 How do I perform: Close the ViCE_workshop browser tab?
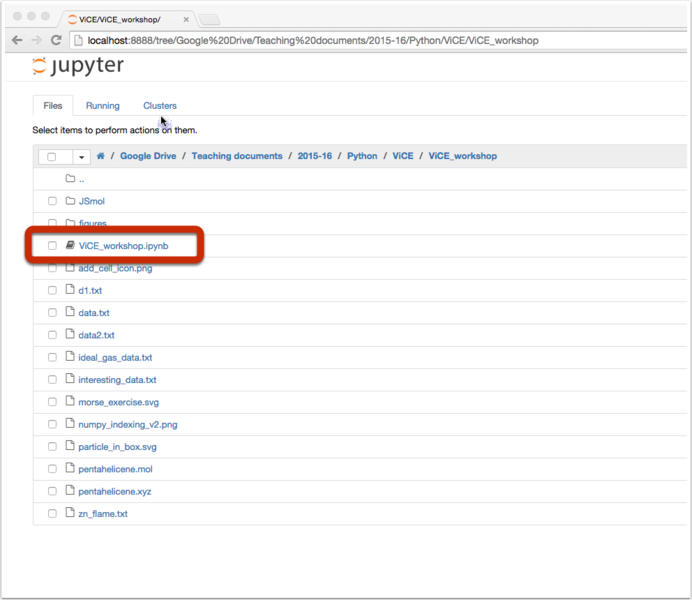pyautogui.click(x=186, y=19)
